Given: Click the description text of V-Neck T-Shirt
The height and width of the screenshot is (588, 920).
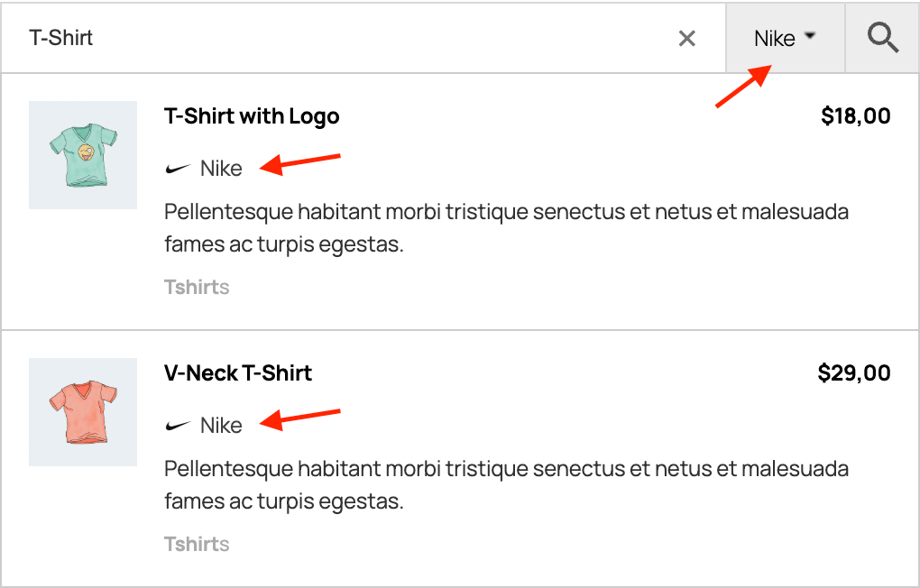Looking at the screenshot, I should coord(505,485).
